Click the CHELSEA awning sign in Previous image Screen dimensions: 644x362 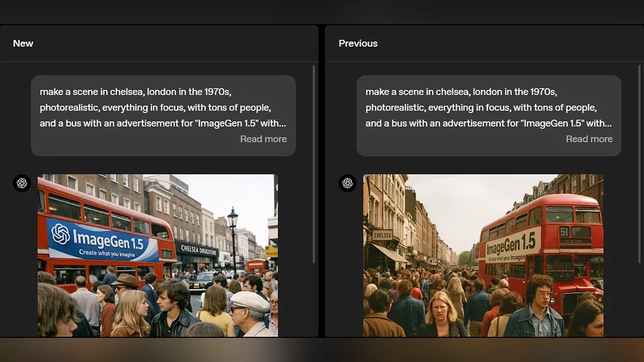point(382,235)
